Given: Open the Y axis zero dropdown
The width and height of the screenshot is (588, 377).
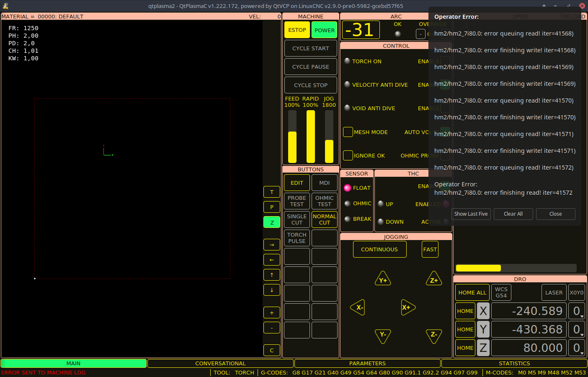Looking at the screenshot, I should 577,329.
